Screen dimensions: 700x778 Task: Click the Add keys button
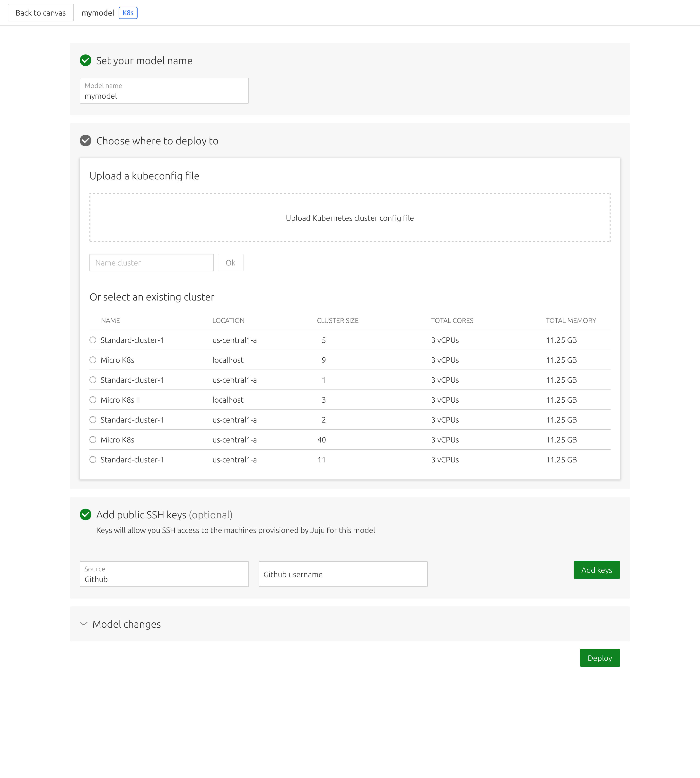point(596,570)
